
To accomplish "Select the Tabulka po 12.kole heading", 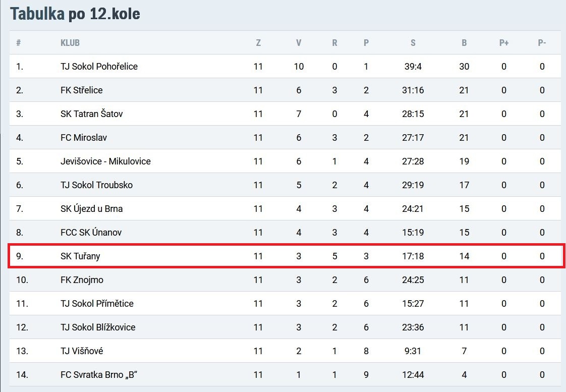I will point(75,14).
